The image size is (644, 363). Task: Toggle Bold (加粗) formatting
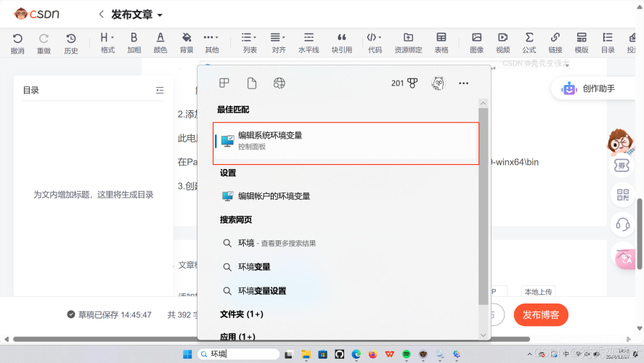click(134, 43)
